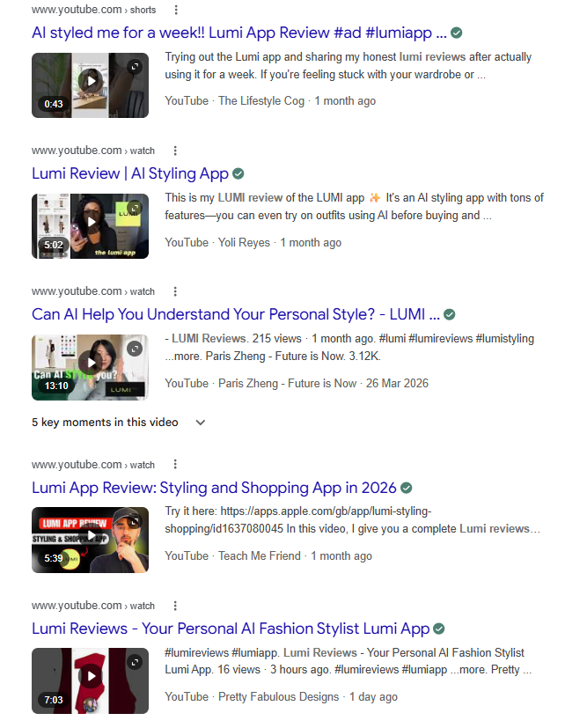Click snippet '#lumireviews #lumiapp. Lumi Reviews - Your Personal'
The image size is (587, 728).
pyautogui.click(x=348, y=661)
